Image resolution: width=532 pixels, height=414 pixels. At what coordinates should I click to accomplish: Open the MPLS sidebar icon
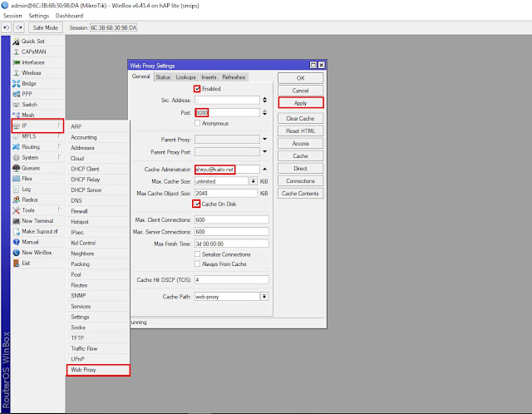coord(16,136)
